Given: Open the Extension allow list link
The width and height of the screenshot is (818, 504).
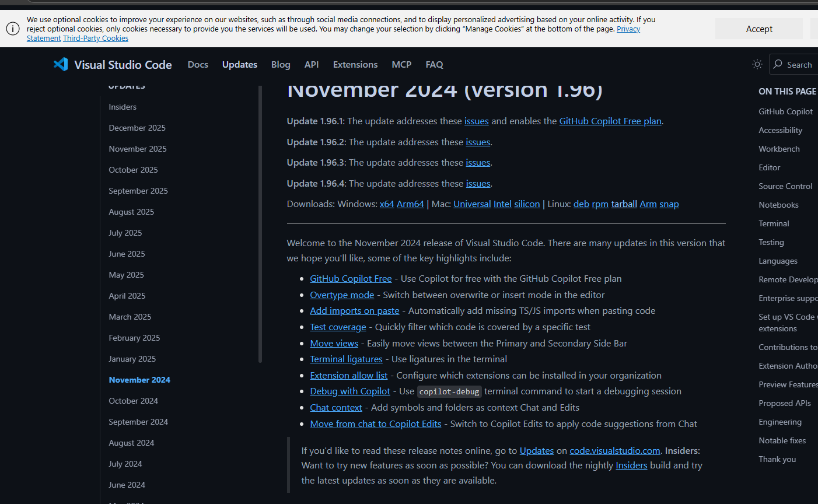Looking at the screenshot, I should [x=348, y=376].
